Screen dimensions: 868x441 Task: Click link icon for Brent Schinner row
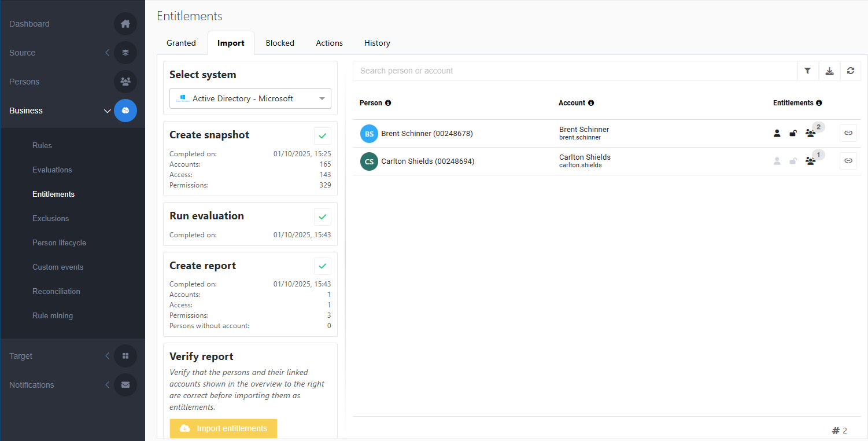coord(848,133)
